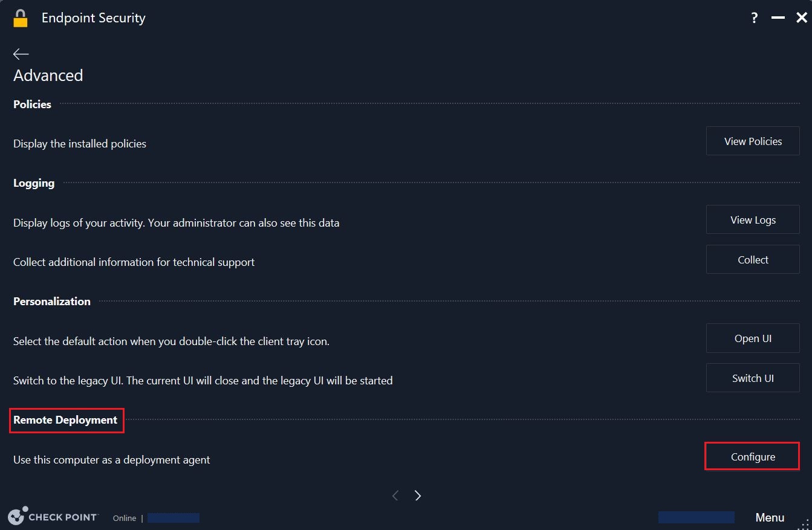The height and width of the screenshot is (530, 812).
Task: Close the Endpoint Security window
Action: 801,18
